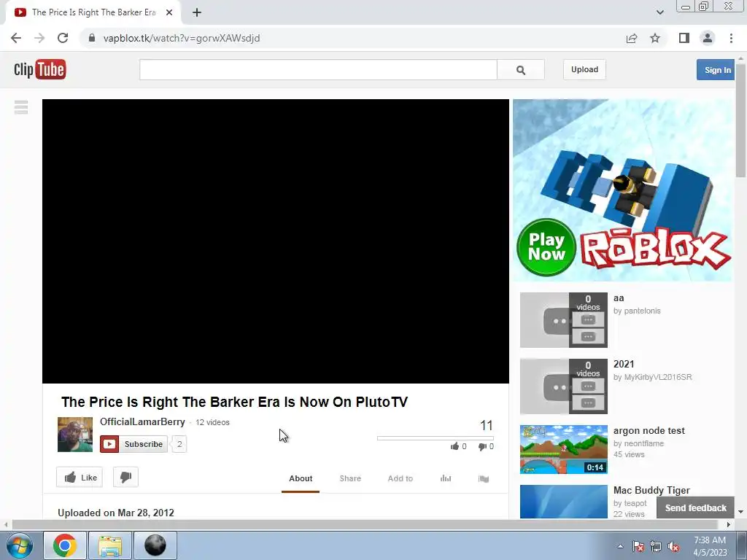Click the Upload button
Image resolution: width=747 pixels, height=560 pixels.
pyautogui.click(x=584, y=69)
